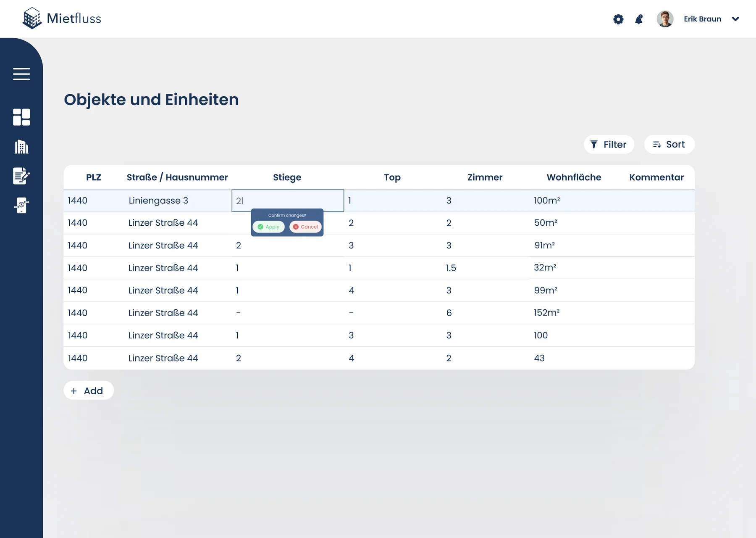The width and height of the screenshot is (756, 538).
Task: Expand the user menu chevron
Action: click(x=735, y=19)
